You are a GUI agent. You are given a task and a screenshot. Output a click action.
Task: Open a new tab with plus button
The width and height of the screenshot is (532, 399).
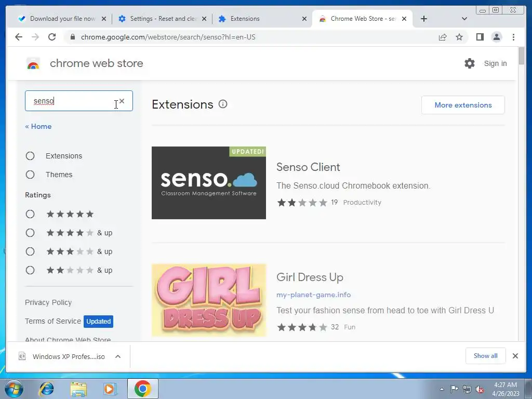coord(424,19)
